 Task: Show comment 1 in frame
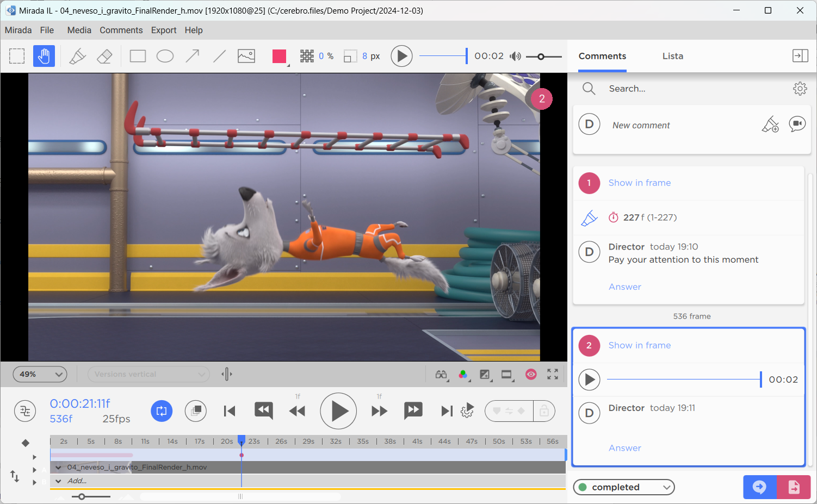tap(639, 183)
